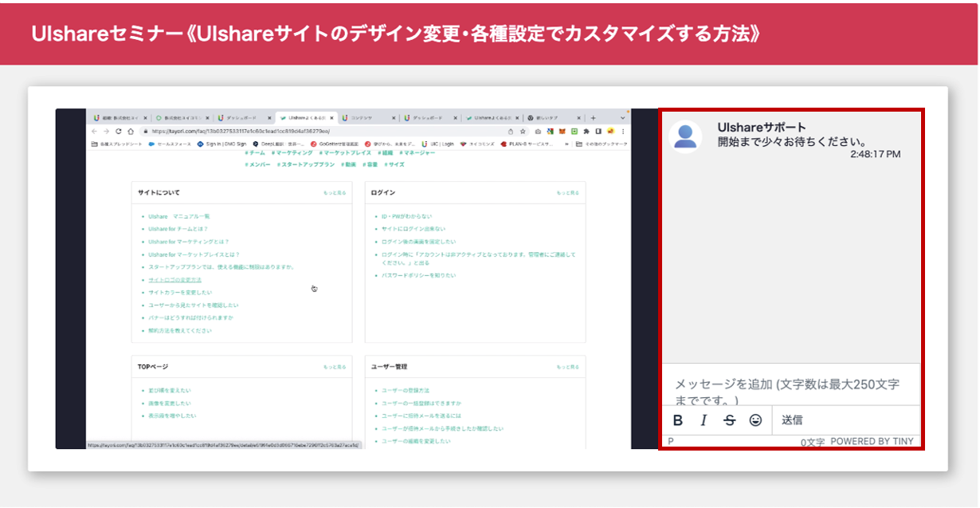Open the その他のブックマーク folder
Image resolution: width=980 pixels, height=508 pixels.
(x=601, y=144)
